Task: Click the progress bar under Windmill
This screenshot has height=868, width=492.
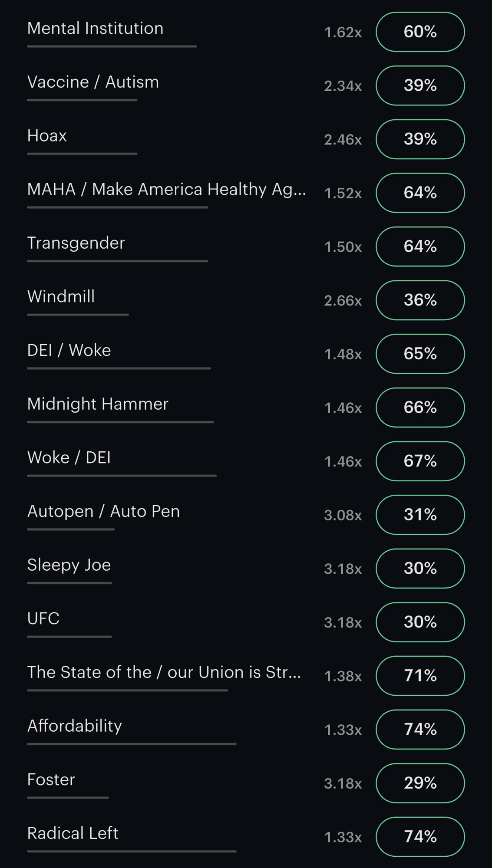Action: pyautogui.click(x=78, y=315)
